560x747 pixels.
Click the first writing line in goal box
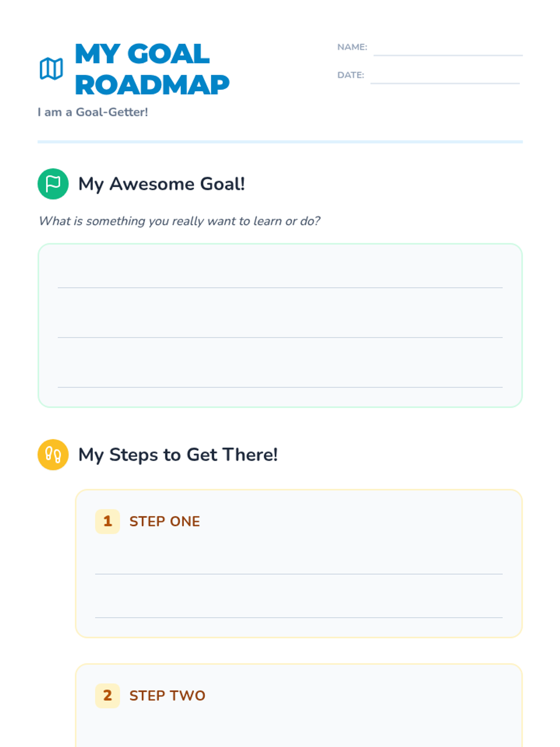pos(280,288)
